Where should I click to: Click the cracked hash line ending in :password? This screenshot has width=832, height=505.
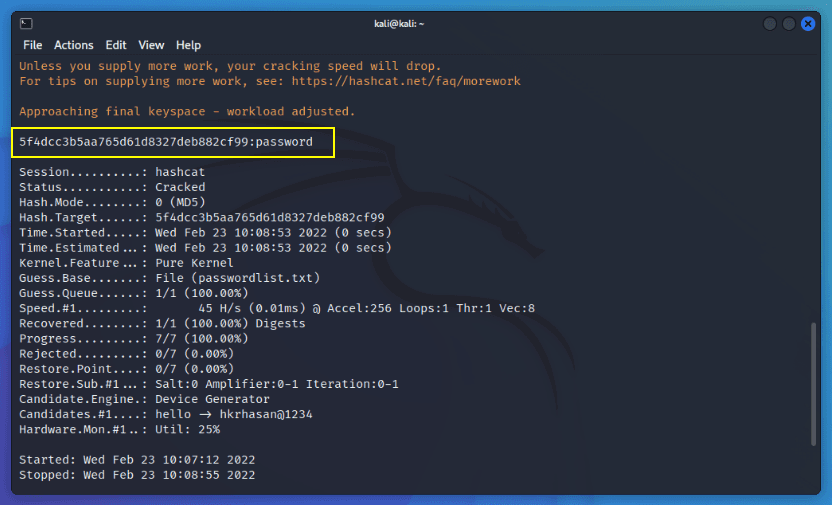[x=166, y=142]
